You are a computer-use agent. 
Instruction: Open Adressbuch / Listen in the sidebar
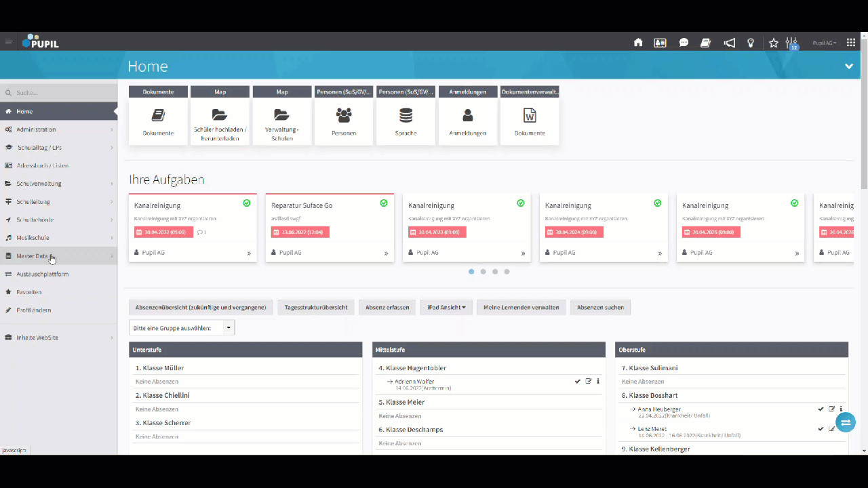point(59,165)
